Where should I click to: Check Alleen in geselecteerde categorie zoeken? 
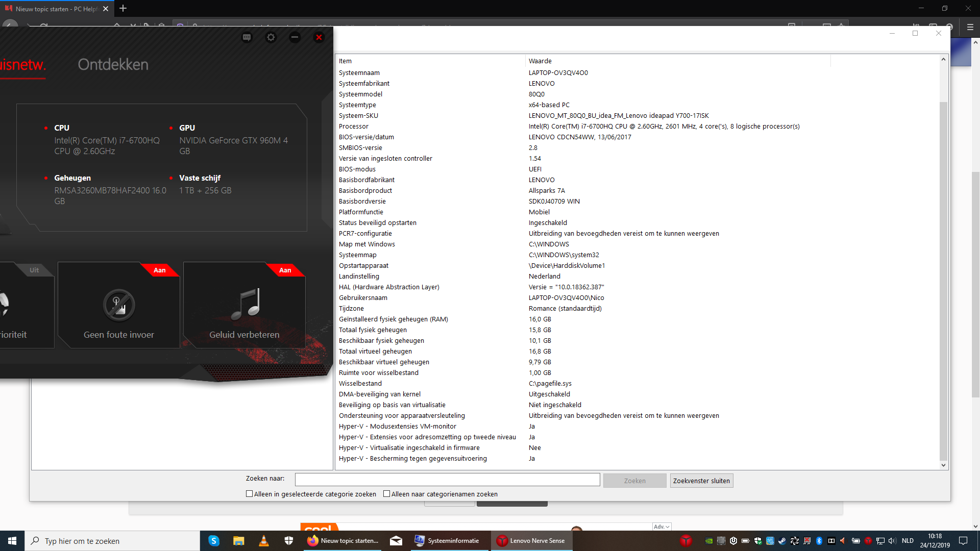pos(250,494)
